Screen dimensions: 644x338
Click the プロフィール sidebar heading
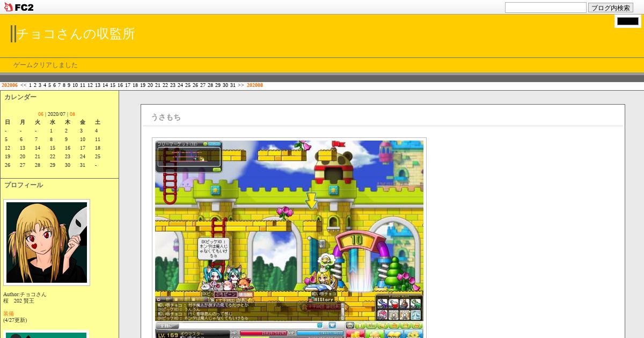pyautogui.click(x=24, y=185)
